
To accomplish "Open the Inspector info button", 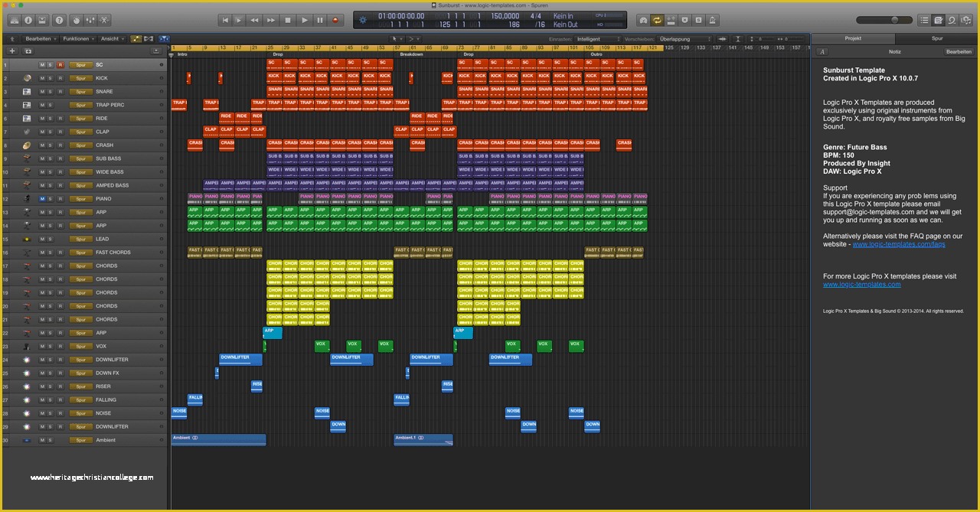I will 28,20.
